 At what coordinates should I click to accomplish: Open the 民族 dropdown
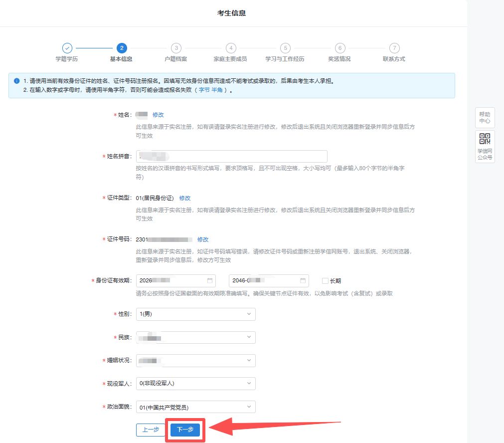196,337
